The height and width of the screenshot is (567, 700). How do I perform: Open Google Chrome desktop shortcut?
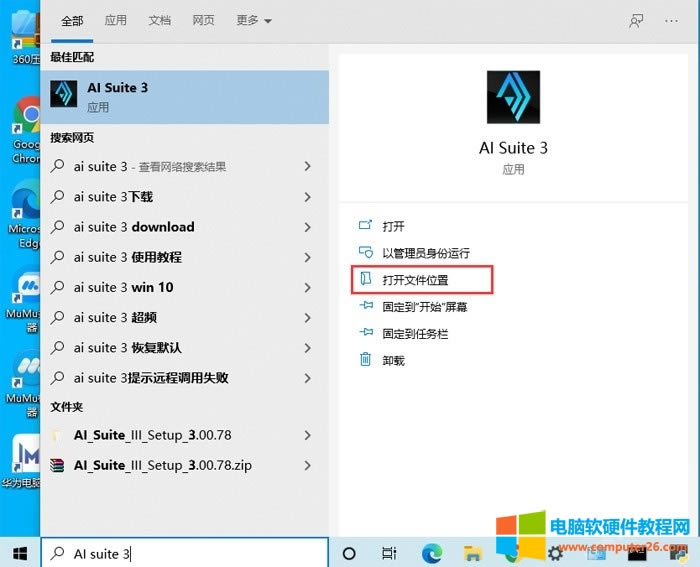26,130
